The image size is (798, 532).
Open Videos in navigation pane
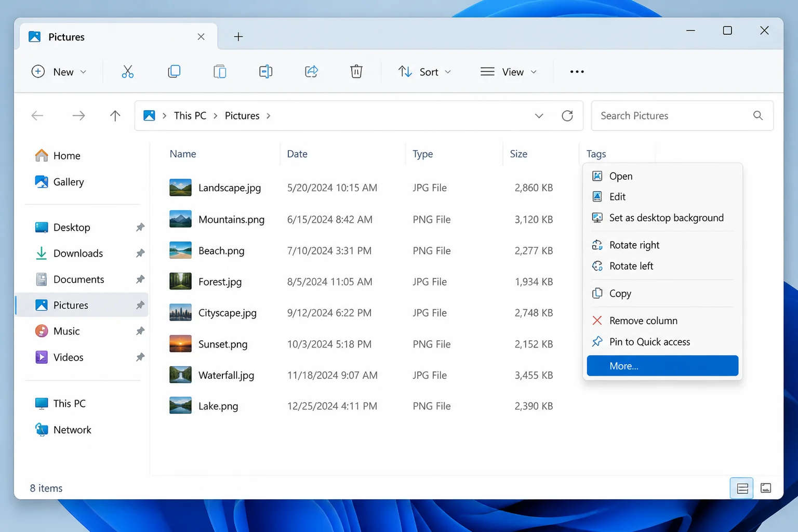coord(68,357)
